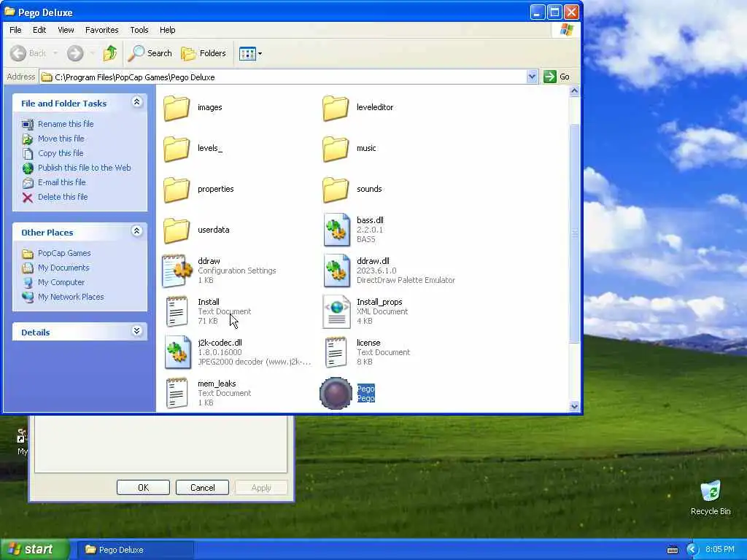Open the leveleditor folder icon
This screenshot has width=747, height=560.
pyautogui.click(x=336, y=108)
